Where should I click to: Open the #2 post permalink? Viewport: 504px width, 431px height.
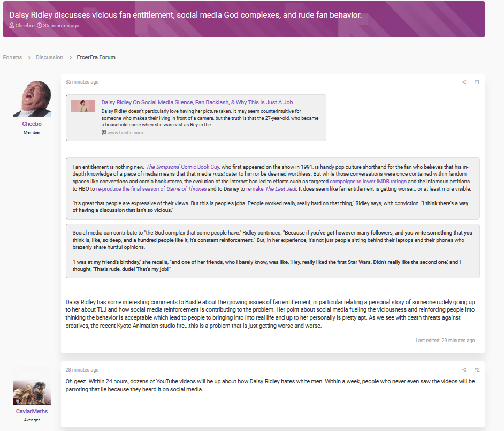(x=476, y=370)
